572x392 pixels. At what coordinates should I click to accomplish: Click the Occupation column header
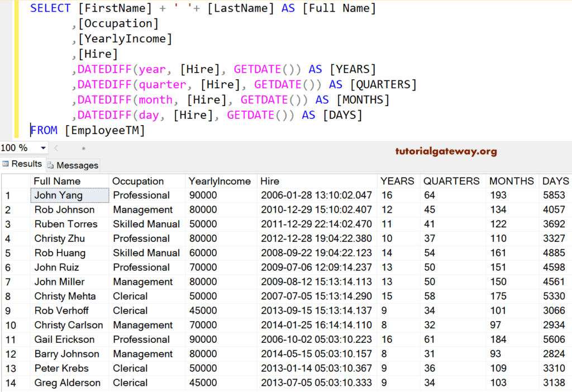click(x=137, y=181)
